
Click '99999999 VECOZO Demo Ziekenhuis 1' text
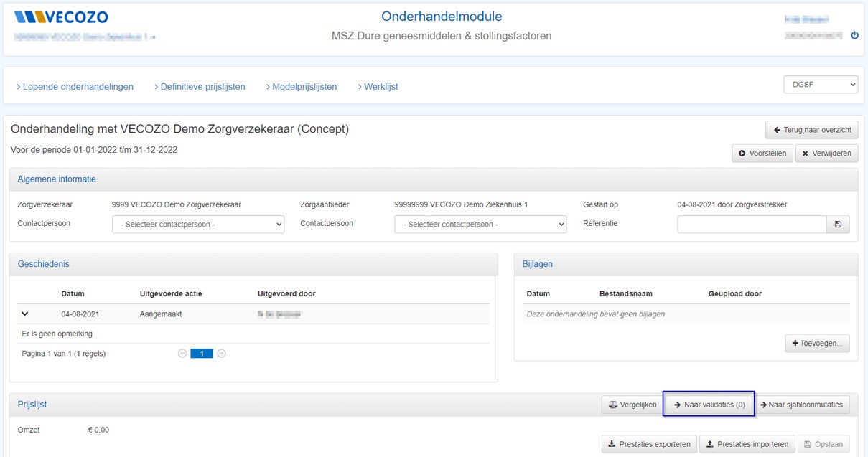click(461, 204)
